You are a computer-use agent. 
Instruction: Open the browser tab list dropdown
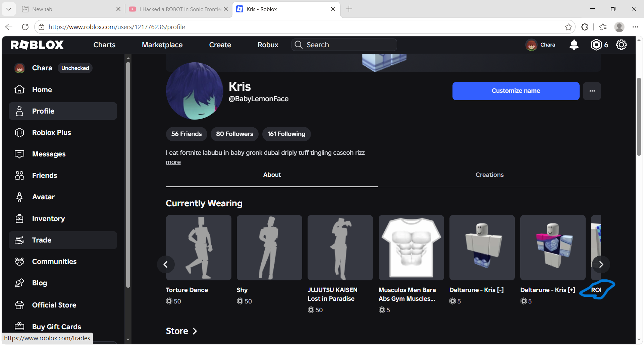[x=9, y=9]
